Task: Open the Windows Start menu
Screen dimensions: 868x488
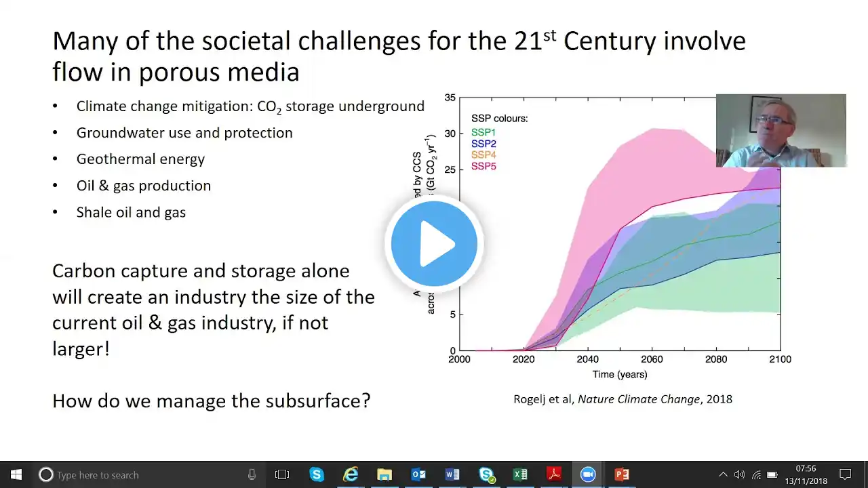Action: click(x=16, y=474)
